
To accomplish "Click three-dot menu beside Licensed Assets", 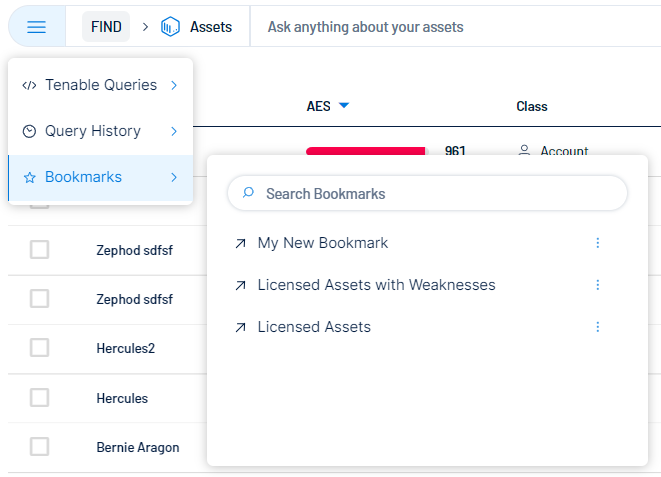I will pos(598,327).
